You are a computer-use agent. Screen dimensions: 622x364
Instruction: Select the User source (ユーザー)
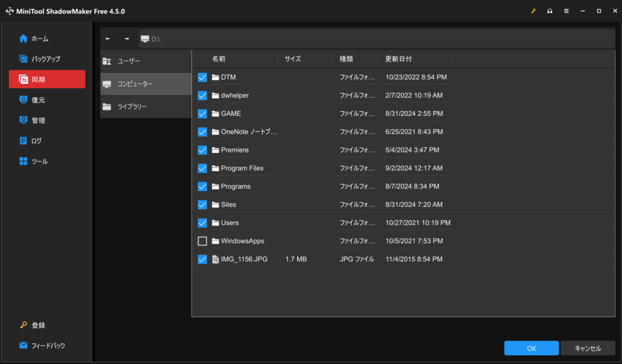coord(146,61)
